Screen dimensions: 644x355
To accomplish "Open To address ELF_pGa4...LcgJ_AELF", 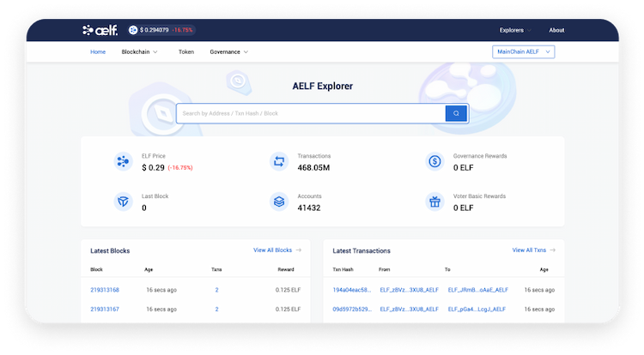I will tap(477, 309).
